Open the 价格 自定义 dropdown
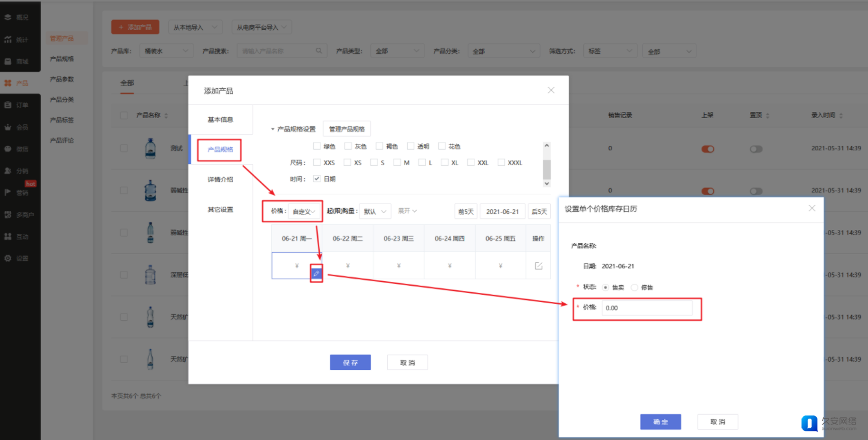Image resolution: width=868 pixels, height=440 pixels. pyautogui.click(x=304, y=211)
